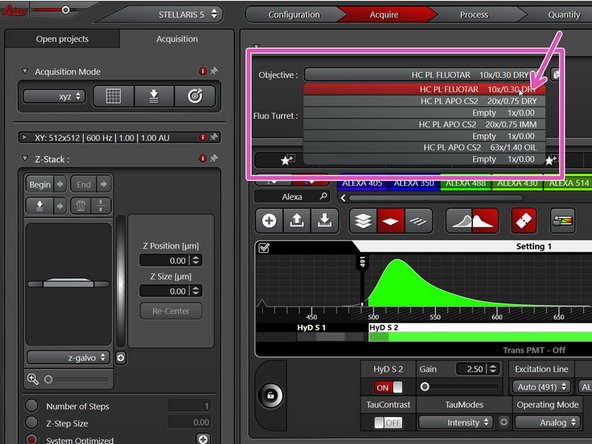
Task: Click the tile scan grid icon
Action: point(113,96)
